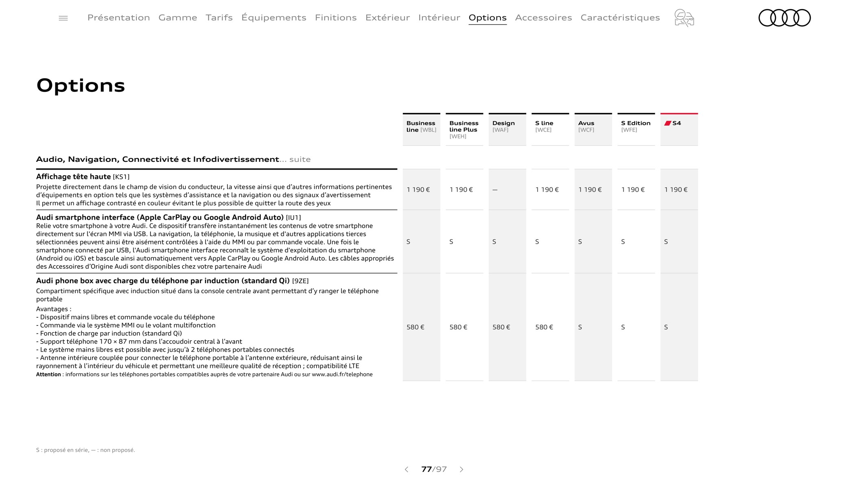Image resolution: width=868 pixels, height=488 pixels.
Task: Open the Présentation tab
Action: pyautogui.click(x=118, y=17)
